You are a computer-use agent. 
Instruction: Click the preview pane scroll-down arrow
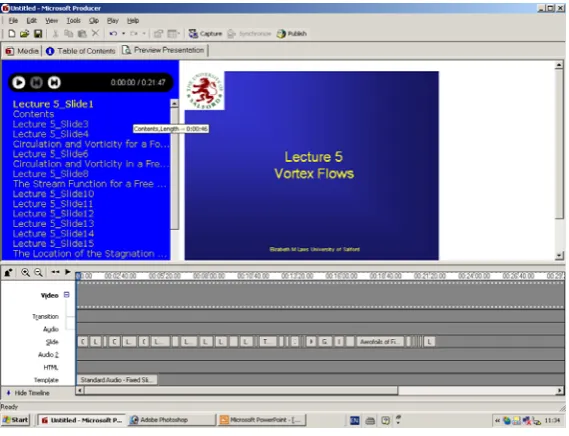tap(559, 256)
